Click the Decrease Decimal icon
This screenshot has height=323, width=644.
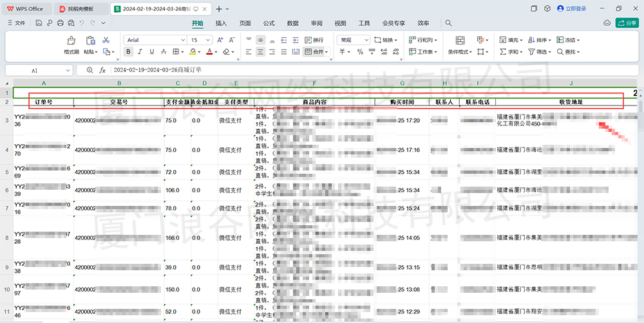pos(395,51)
